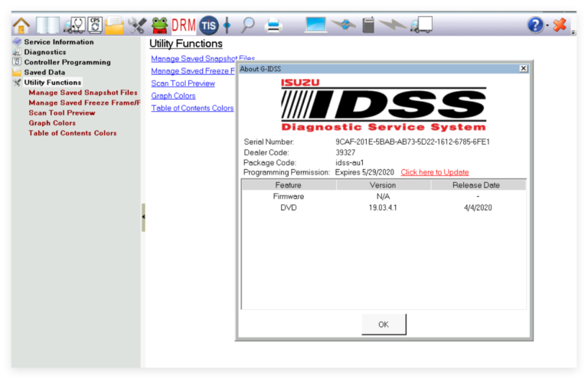Open Manage Saved Snapshot Files in the sidebar
The height and width of the screenshot is (379, 588).
[83, 93]
